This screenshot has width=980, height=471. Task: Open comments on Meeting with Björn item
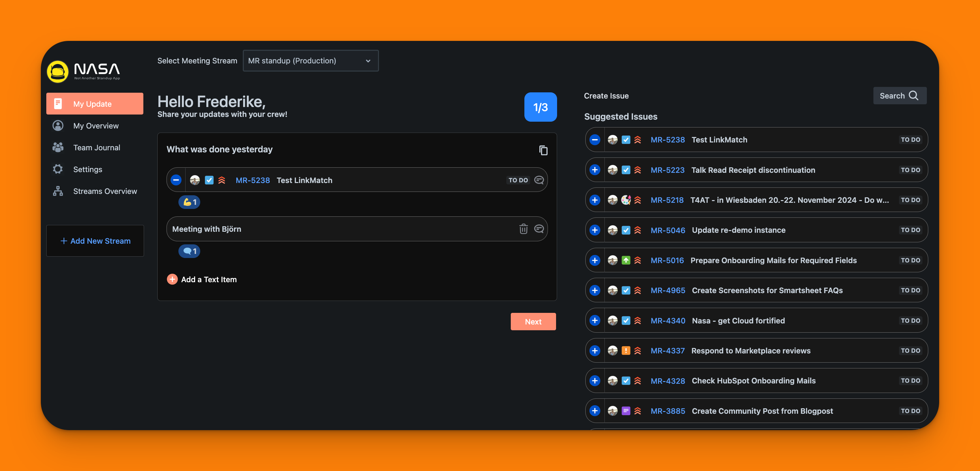(x=539, y=229)
